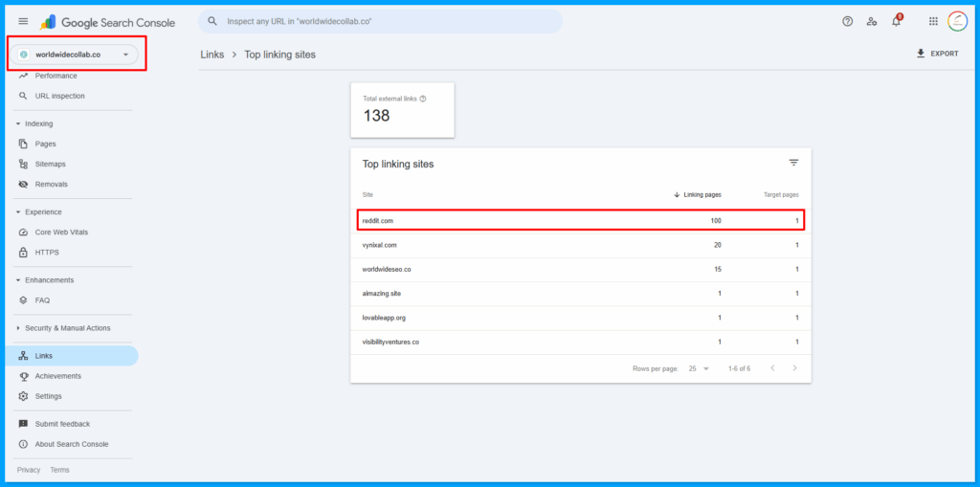Click the previous page arrow

click(x=772, y=368)
